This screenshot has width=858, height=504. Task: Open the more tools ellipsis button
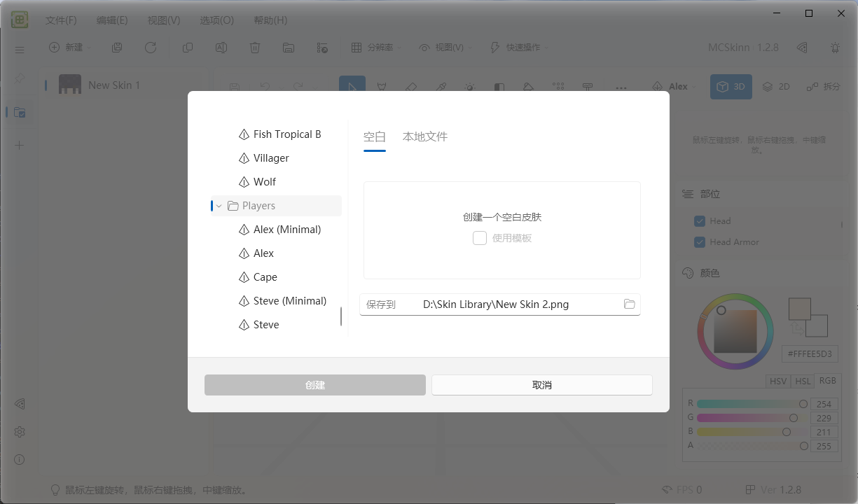(x=621, y=87)
